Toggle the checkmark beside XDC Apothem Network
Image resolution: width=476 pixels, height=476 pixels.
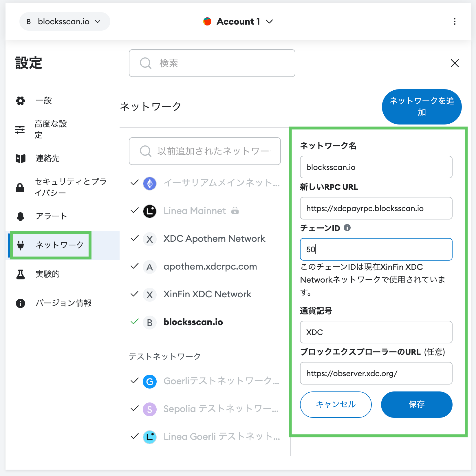pos(134,239)
